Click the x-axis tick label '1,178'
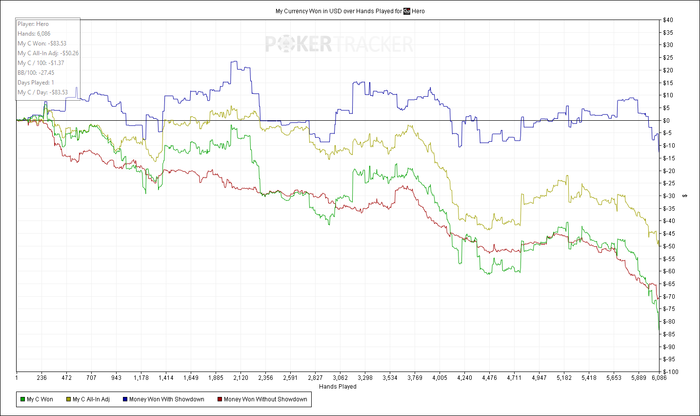 click(141, 378)
